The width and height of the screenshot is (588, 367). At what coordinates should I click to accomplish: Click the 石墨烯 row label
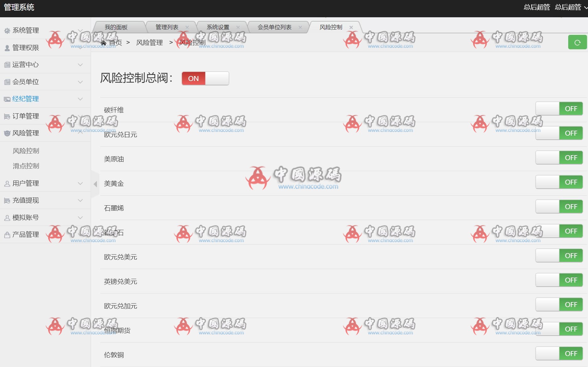114,208
